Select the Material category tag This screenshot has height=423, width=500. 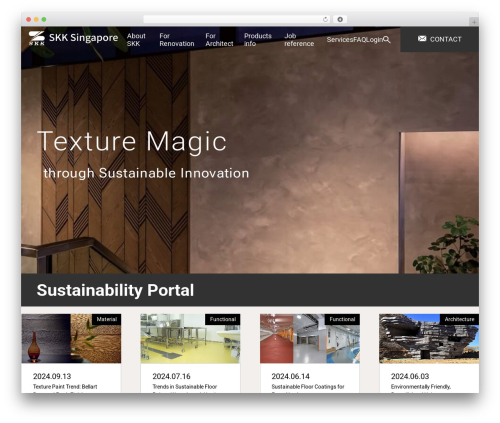pyautogui.click(x=106, y=319)
